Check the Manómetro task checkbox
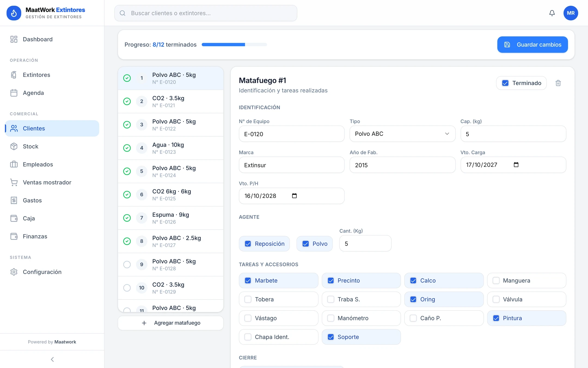 point(330,318)
